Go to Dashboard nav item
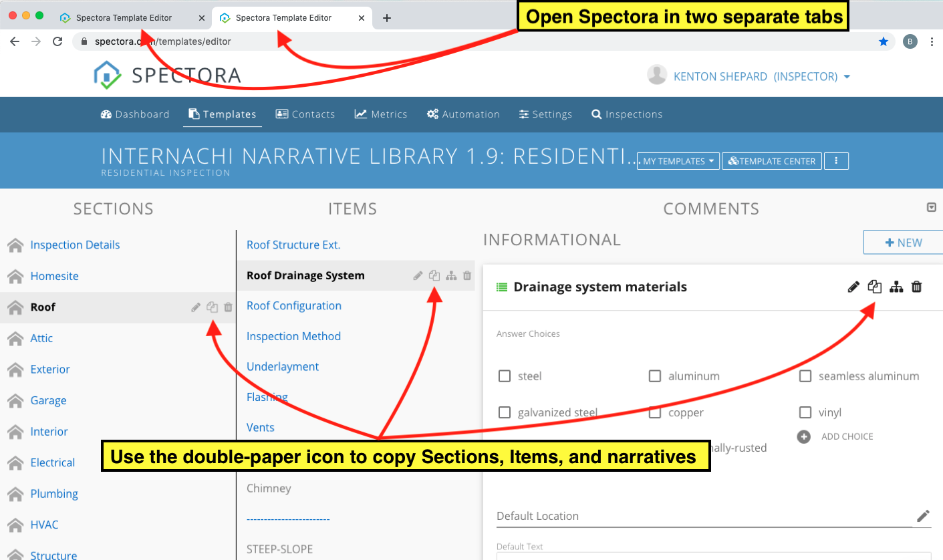 [135, 114]
